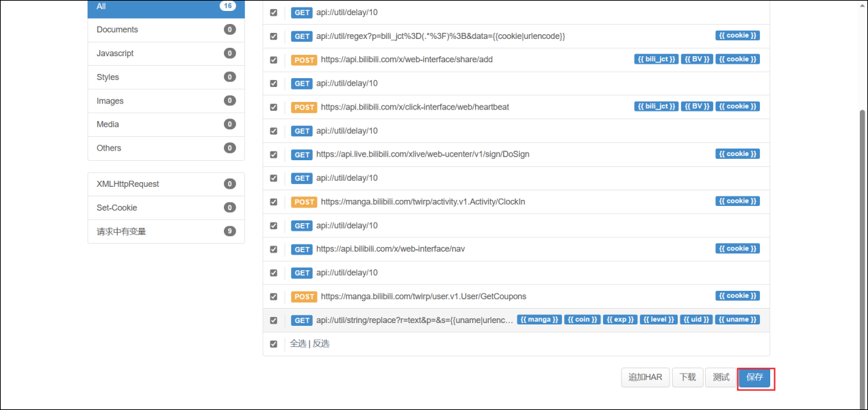Show requests with variables (请求中有变量)
The image size is (868, 410).
pyautogui.click(x=166, y=231)
